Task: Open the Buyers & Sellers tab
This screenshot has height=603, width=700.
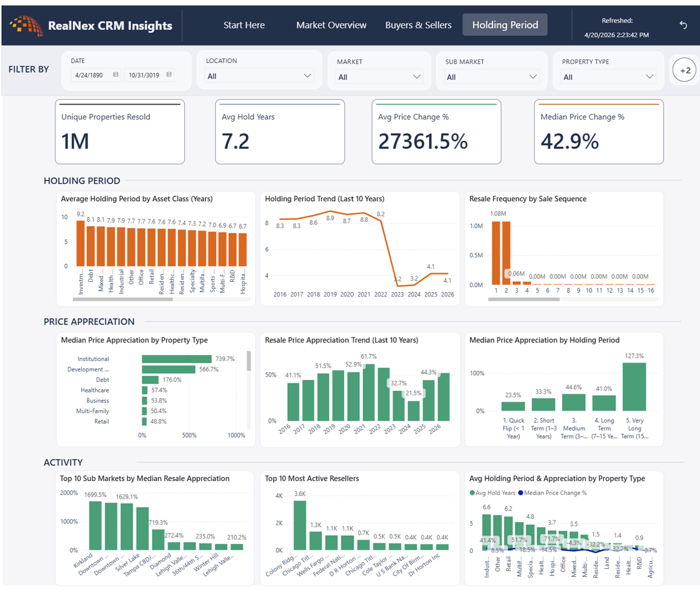Action: pos(418,25)
